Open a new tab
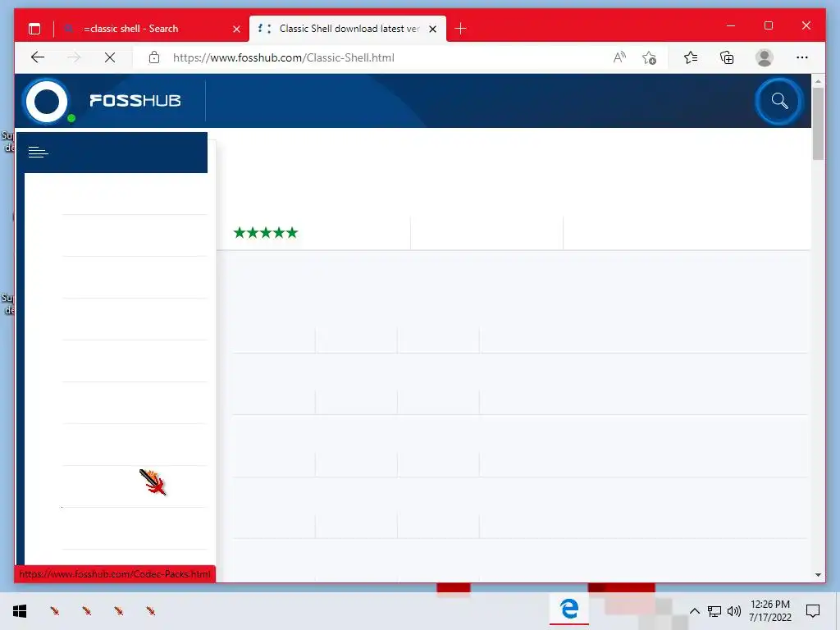The image size is (840, 630). (460, 29)
